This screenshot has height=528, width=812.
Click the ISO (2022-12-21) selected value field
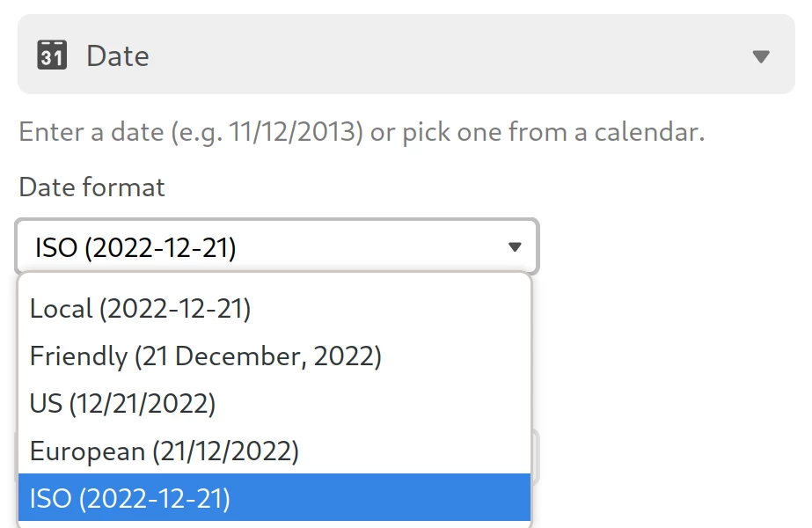click(277, 246)
